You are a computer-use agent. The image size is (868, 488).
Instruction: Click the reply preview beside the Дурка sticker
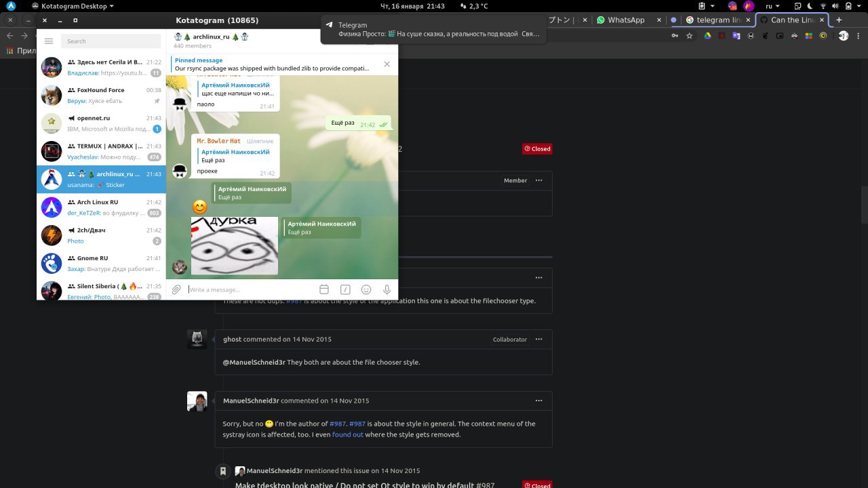tap(321, 228)
